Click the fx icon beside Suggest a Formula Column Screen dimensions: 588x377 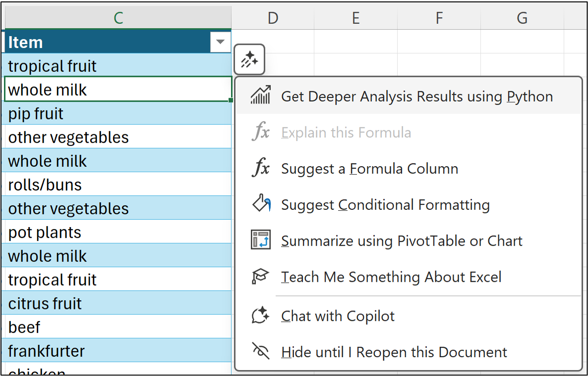click(261, 169)
